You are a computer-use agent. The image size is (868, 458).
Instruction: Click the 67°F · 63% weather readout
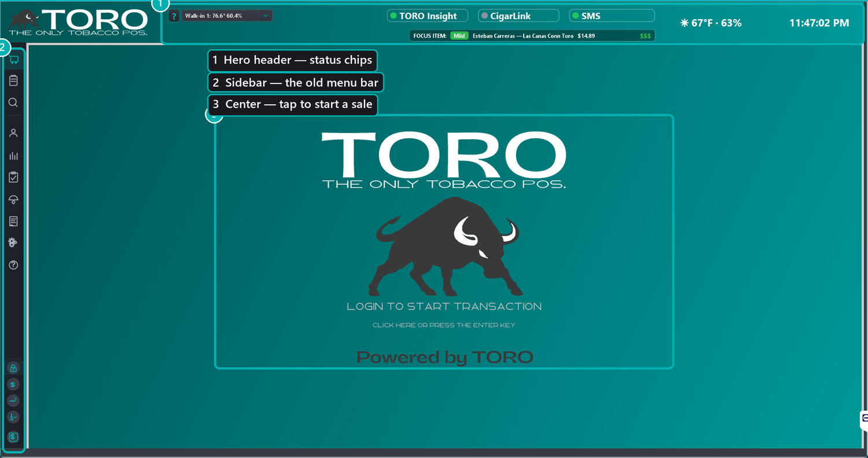coord(716,23)
